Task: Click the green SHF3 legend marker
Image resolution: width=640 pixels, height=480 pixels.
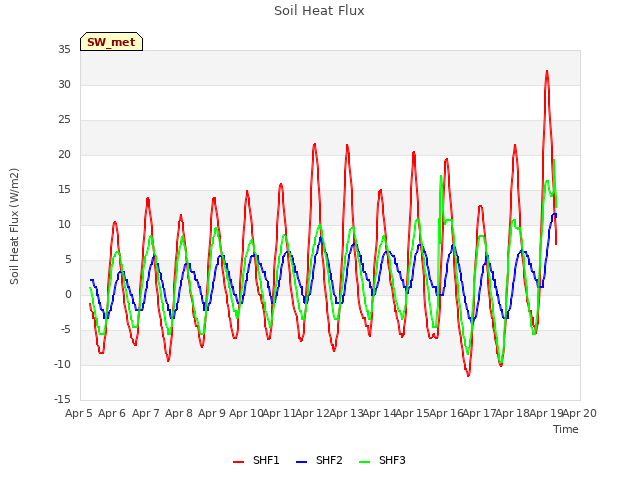Action: pyautogui.click(x=364, y=462)
